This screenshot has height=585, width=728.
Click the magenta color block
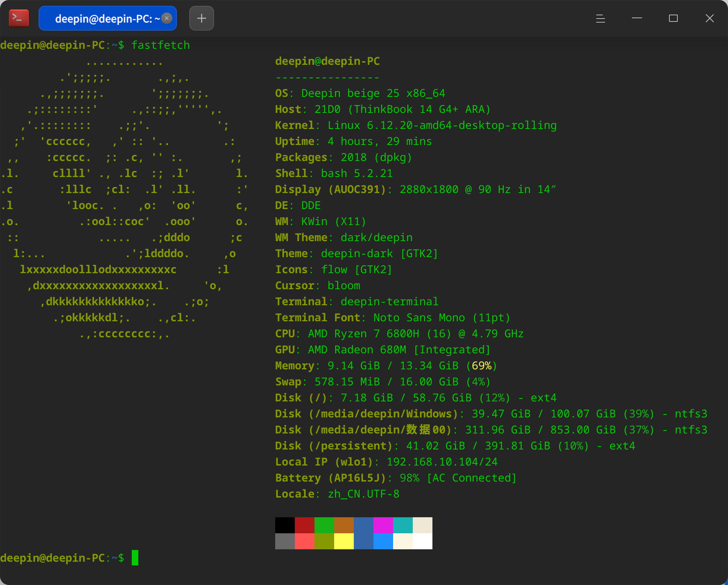[x=383, y=525]
